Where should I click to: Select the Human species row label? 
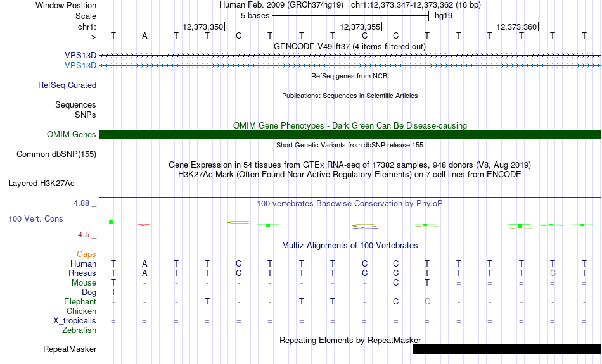[x=83, y=263]
